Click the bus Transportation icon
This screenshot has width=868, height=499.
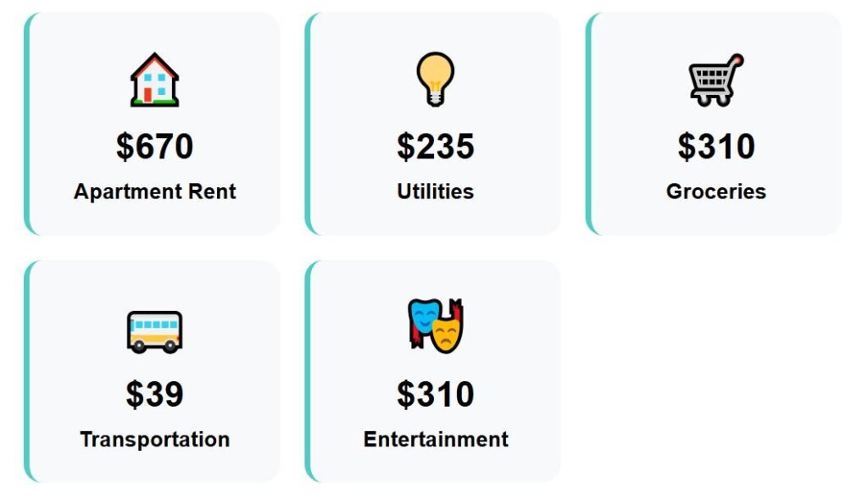click(x=154, y=330)
